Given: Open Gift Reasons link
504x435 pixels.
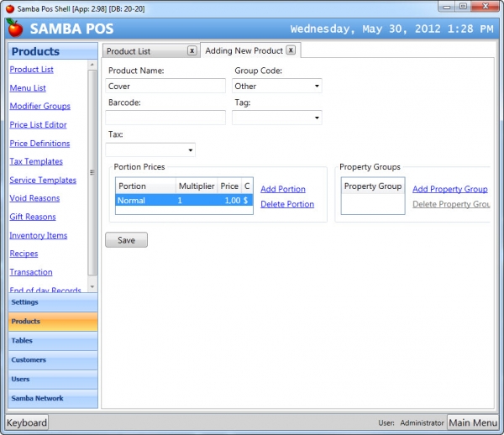Looking at the screenshot, I should [33, 217].
